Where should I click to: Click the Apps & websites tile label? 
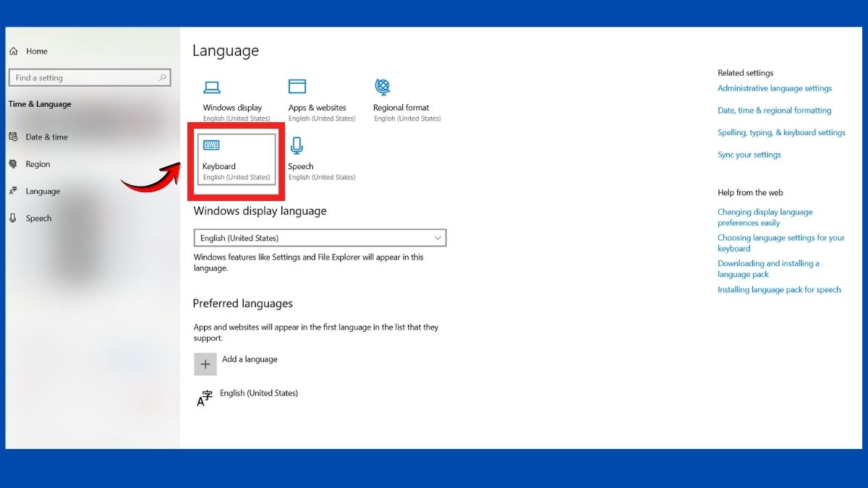pos(317,108)
